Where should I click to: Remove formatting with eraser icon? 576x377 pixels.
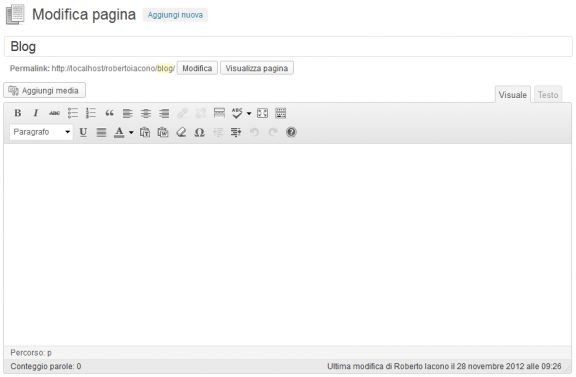[x=181, y=132]
